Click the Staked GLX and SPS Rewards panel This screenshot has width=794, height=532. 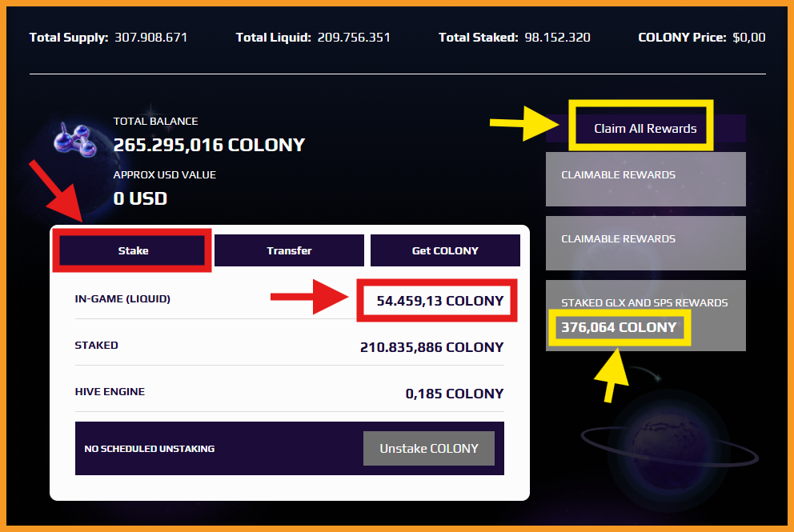tap(646, 315)
